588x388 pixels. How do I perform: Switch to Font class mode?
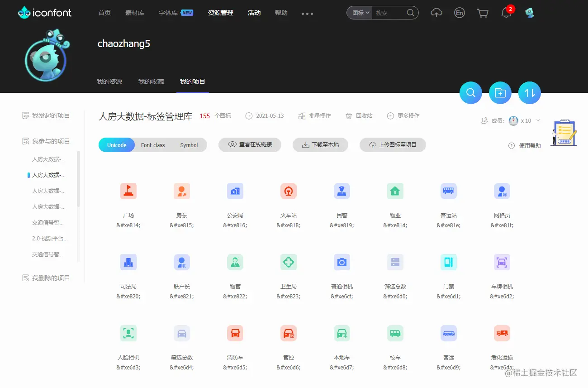(x=153, y=145)
